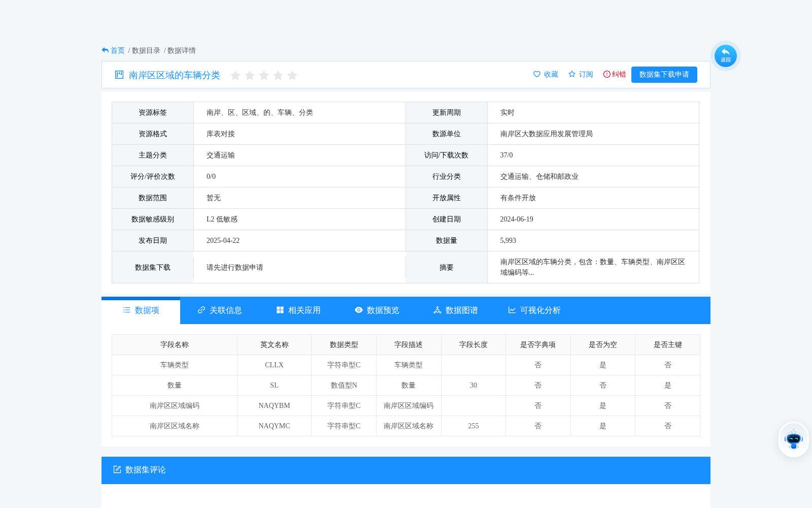This screenshot has height=508, width=812.
Task: Click the link icon on 关联信息 tab
Action: [201, 310]
